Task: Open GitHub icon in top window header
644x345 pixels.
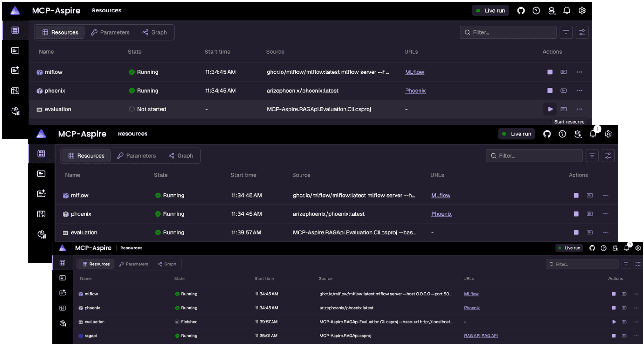Action: coord(521,11)
